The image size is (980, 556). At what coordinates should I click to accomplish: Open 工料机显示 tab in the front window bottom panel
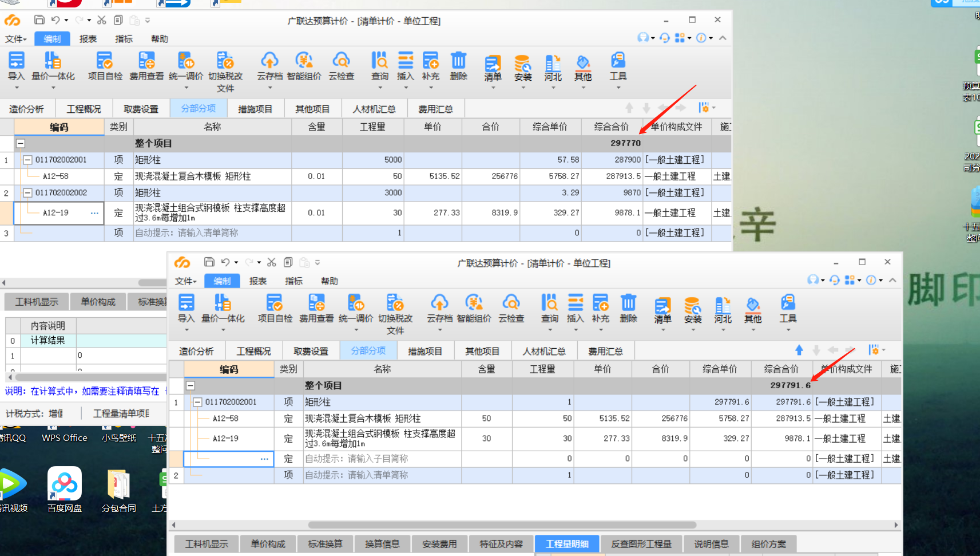[x=207, y=544]
